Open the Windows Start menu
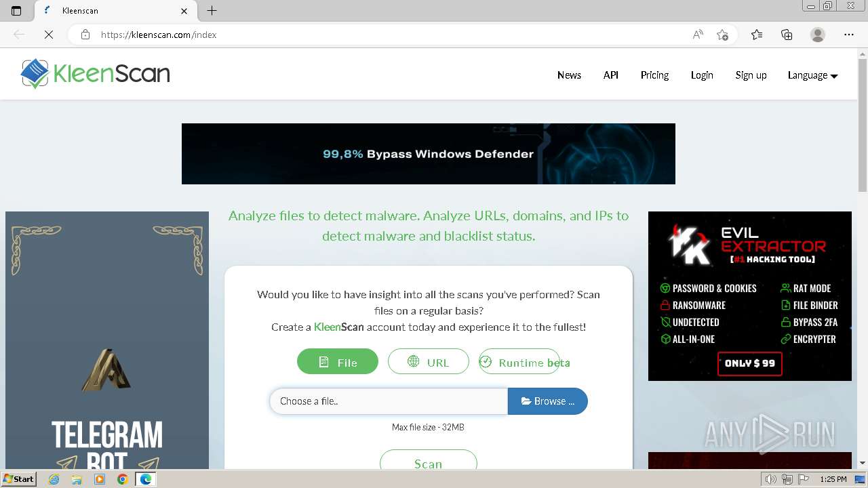The width and height of the screenshot is (868, 488). [18, 479]
